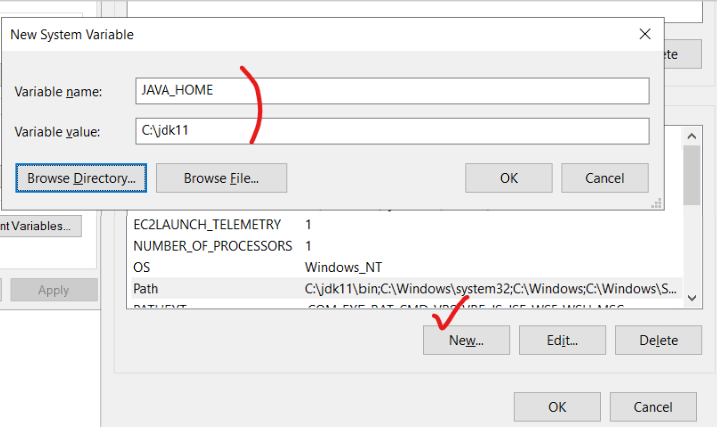Click the Environment Variables button behind the dialog
Image resolution: width=717 pixels, height=427 pixels.
(40, 226)
